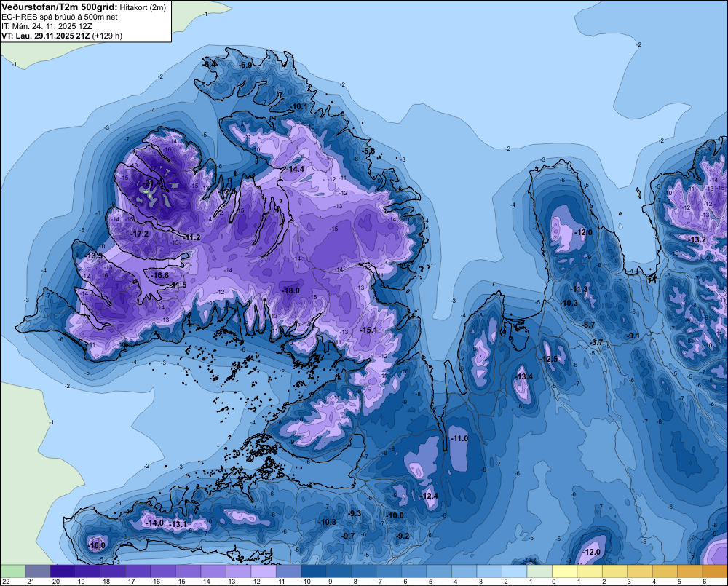Click the -16.0 temperature label
This screenshot has width=728, height=586.
click(97, 545)
